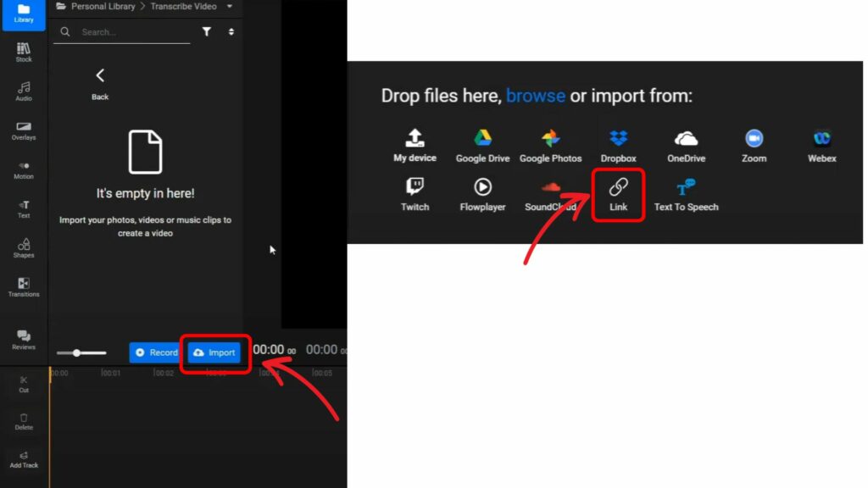Select the Link import option

(618, 194)
